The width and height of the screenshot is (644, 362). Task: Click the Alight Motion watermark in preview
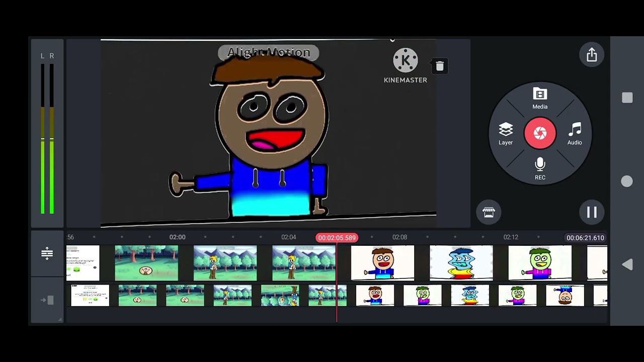[x=269, y=52]
